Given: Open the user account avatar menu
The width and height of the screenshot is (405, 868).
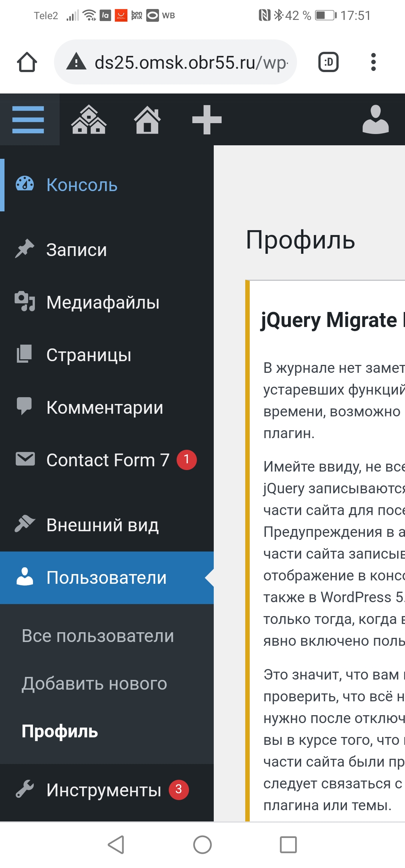Looking at the screenshot, I should tap(375, 120).
